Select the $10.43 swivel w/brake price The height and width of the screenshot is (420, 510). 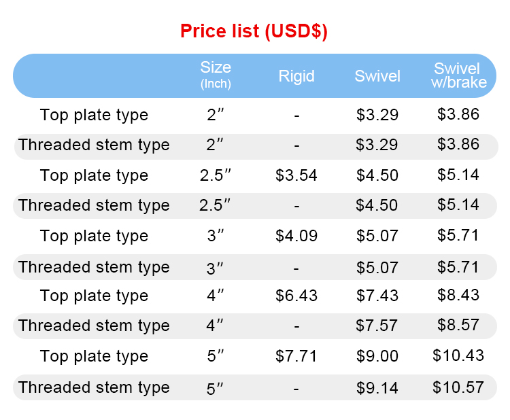click(x=458, y=355)
